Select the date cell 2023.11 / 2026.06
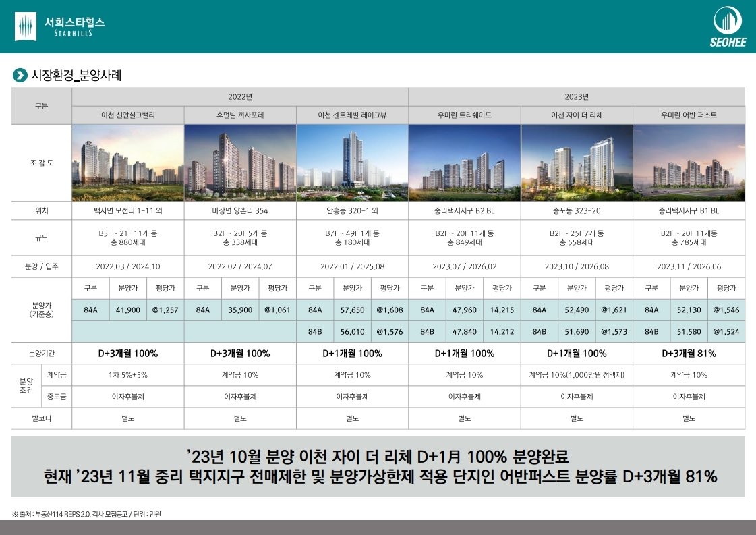The image size is (756, 535). coord(689,266)
